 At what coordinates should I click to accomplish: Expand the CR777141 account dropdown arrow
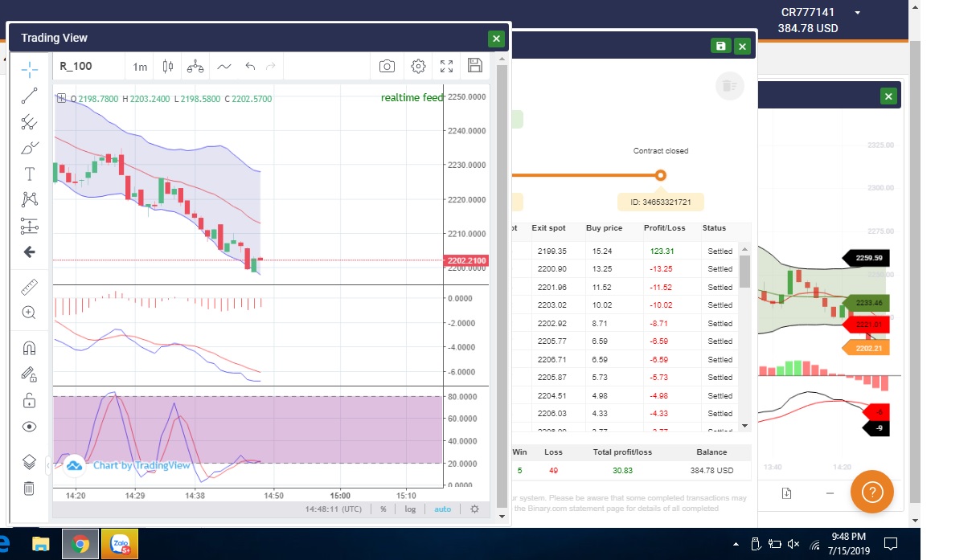[858, 13]
